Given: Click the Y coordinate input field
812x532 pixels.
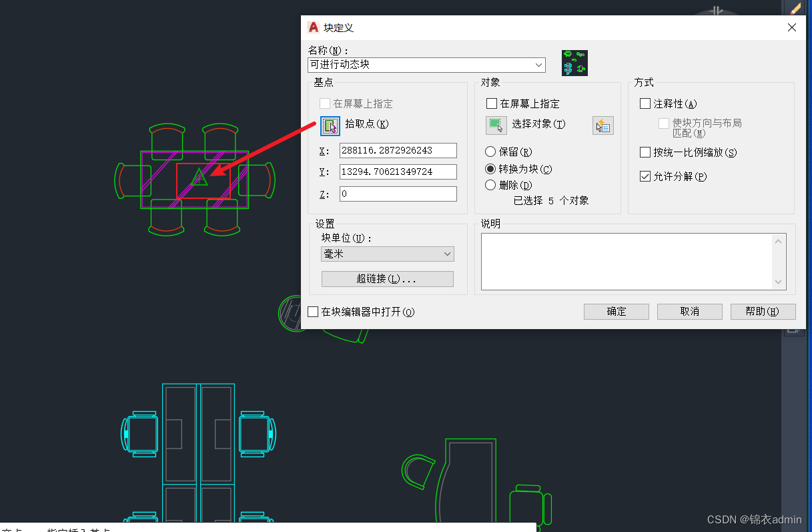Looking at the screenshot, I should point(398,172).
